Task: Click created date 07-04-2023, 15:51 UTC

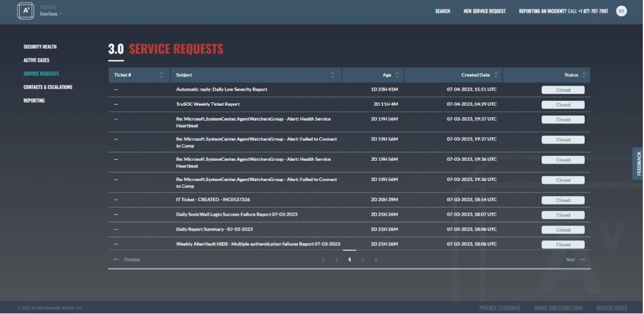Action: point(472,90)
